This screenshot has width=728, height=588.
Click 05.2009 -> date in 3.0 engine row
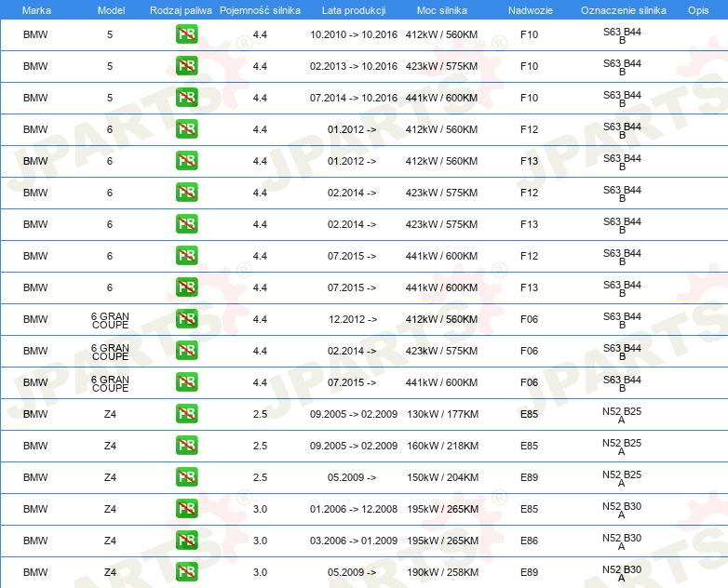(352, 572)
